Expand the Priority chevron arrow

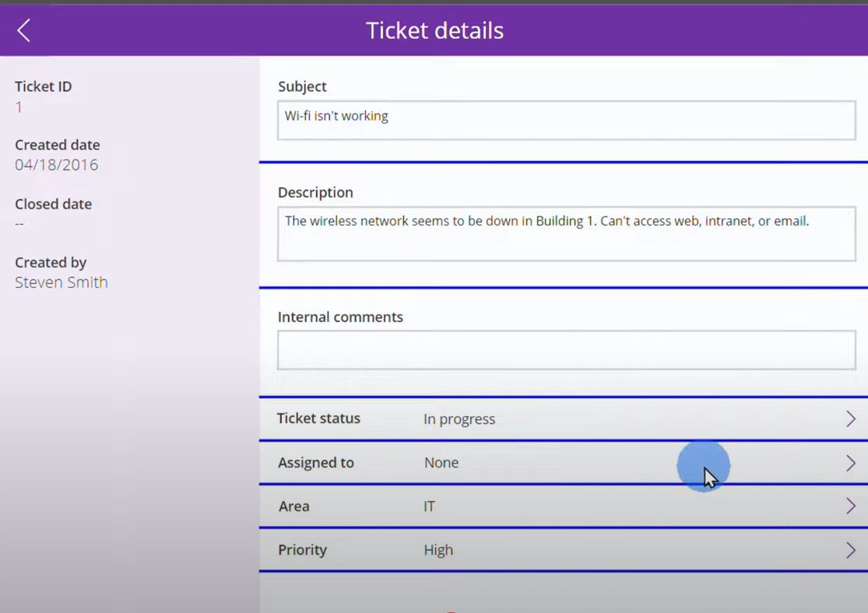(851, 550)
